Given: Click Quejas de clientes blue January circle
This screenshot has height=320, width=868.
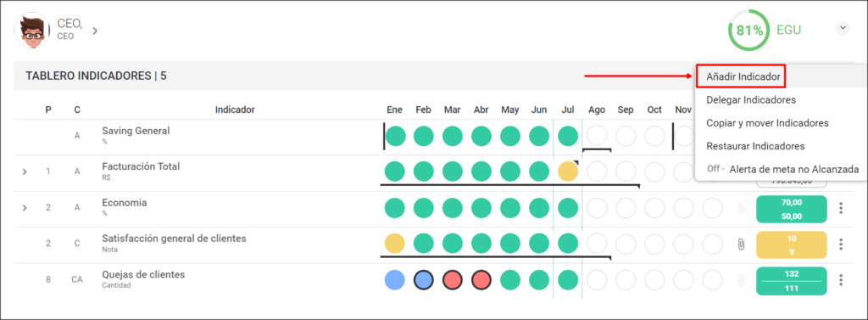Looking at the screenshot, I should click(x=395, y=280).
